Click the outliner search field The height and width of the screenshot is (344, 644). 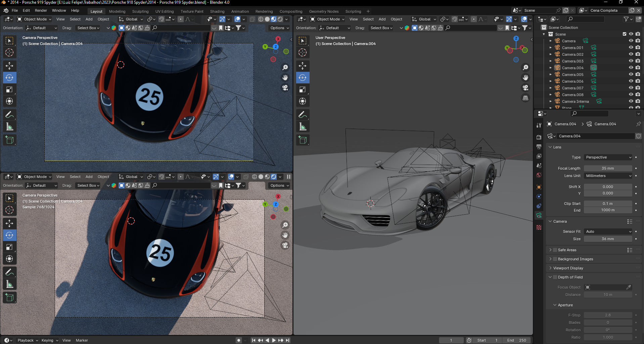click(x=585, y=19)
